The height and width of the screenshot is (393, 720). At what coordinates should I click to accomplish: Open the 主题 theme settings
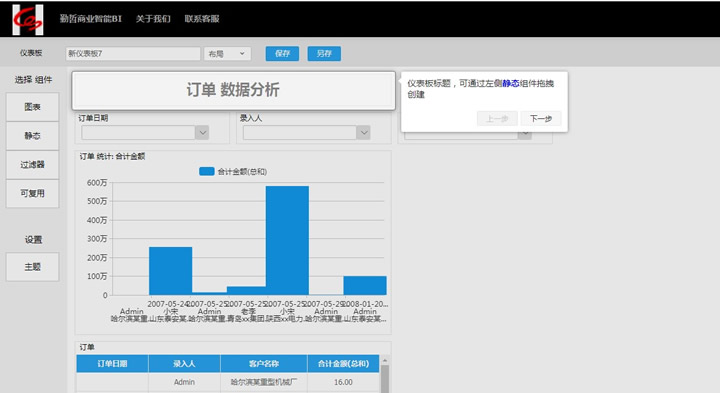(33, 267)
